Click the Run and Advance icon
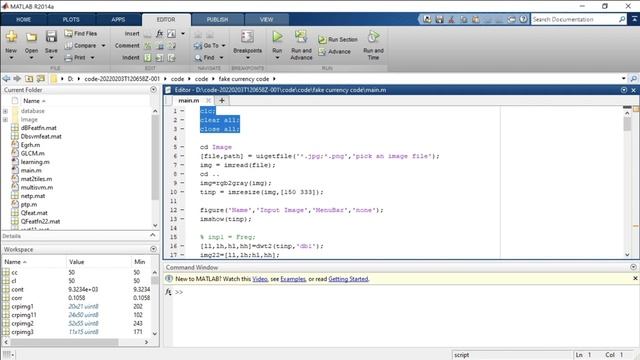 click(x=301, y=37)
